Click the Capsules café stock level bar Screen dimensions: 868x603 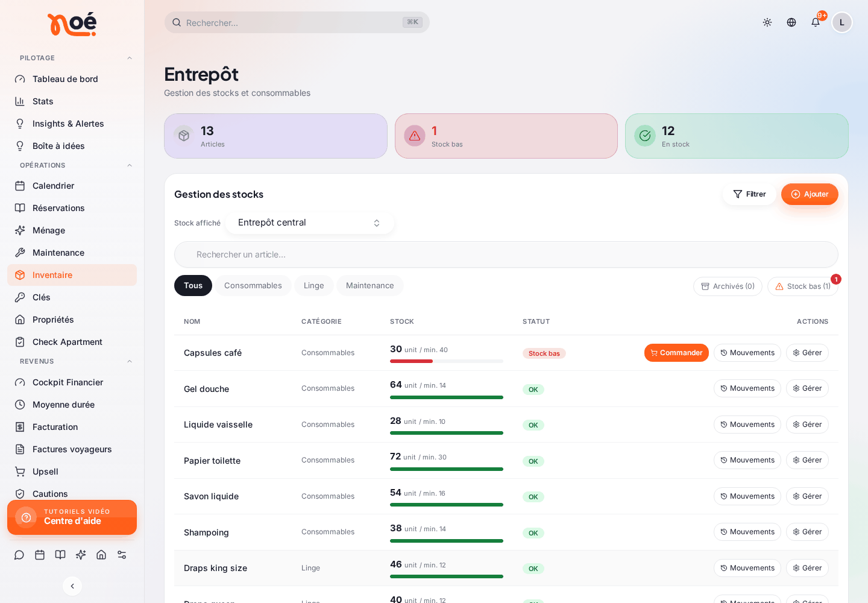point(447,361)
